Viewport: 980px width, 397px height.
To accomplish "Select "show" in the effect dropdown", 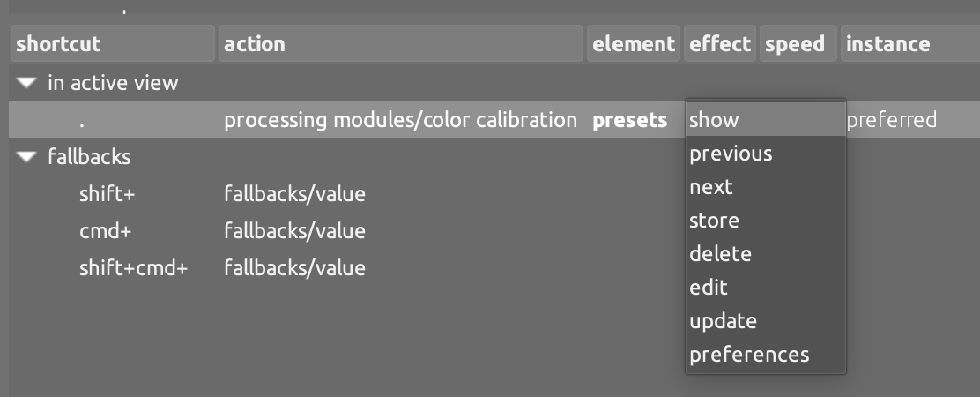I will coord(715,120).
